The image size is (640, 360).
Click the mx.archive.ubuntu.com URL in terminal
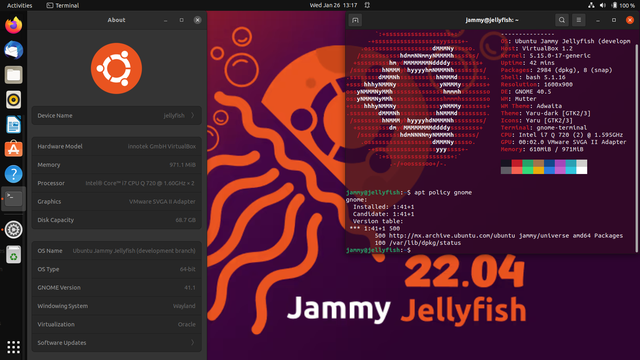[x=452, y=236]
